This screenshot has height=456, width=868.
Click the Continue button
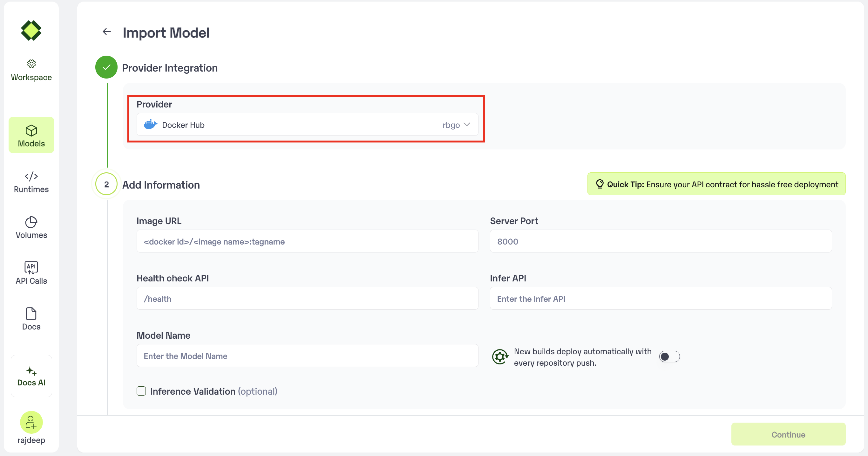click(x=788, y=434)
